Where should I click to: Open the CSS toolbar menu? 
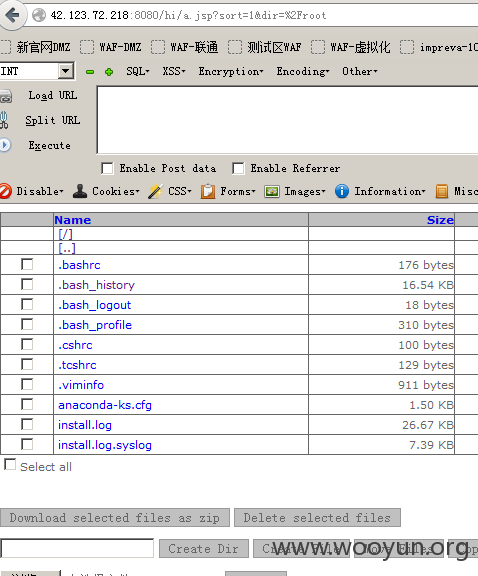click(180, 191)
